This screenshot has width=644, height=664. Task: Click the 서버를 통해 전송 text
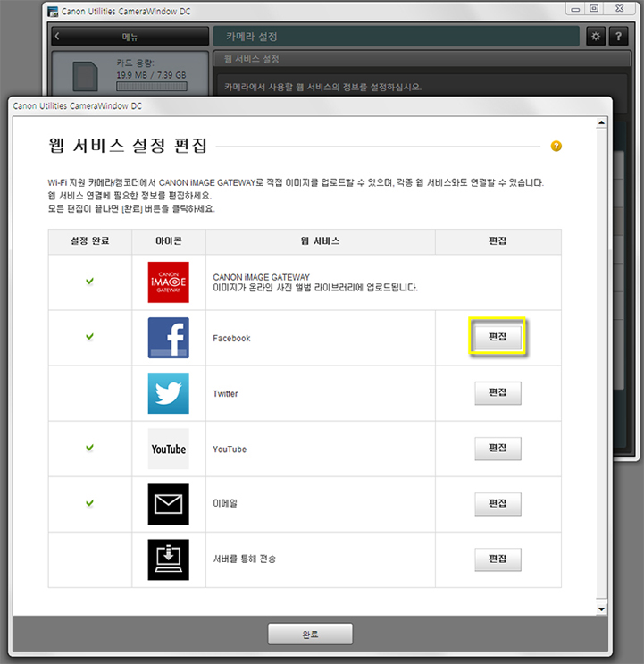click(244, 559)
